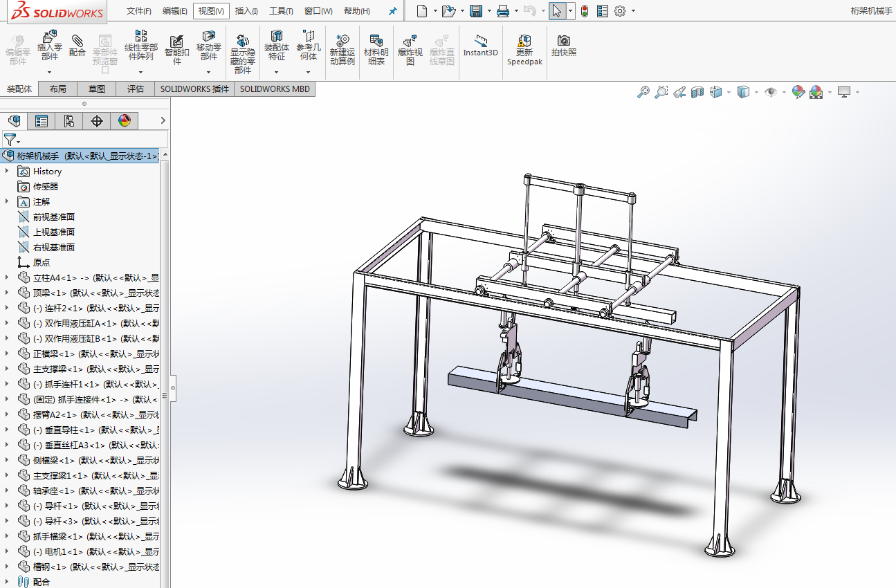Click the DisplayManager color wheel tab
The image size is (896, 588).
point(125,121)
